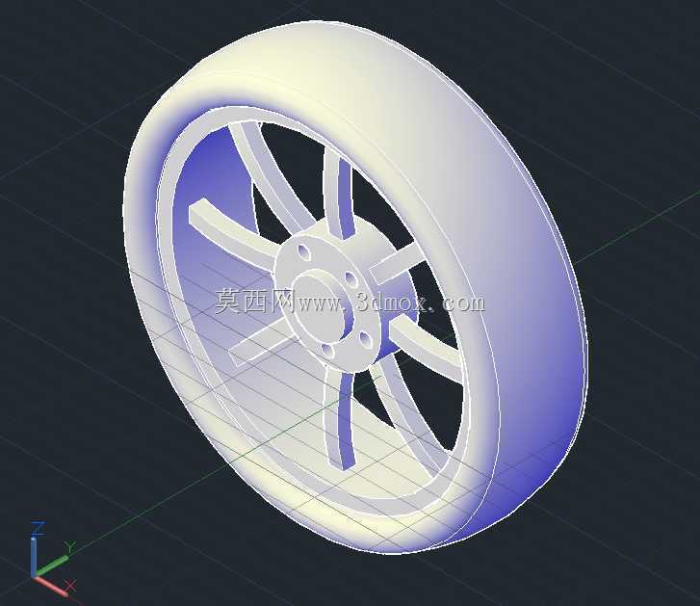Click the green Y axis label

click(x=70, y=546)
